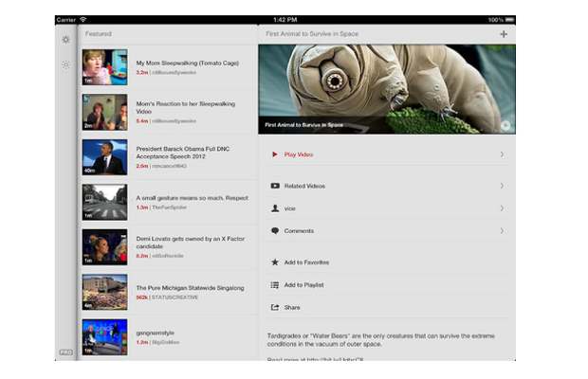Click the plus icon in the header
588x379 pixels.
504,34
